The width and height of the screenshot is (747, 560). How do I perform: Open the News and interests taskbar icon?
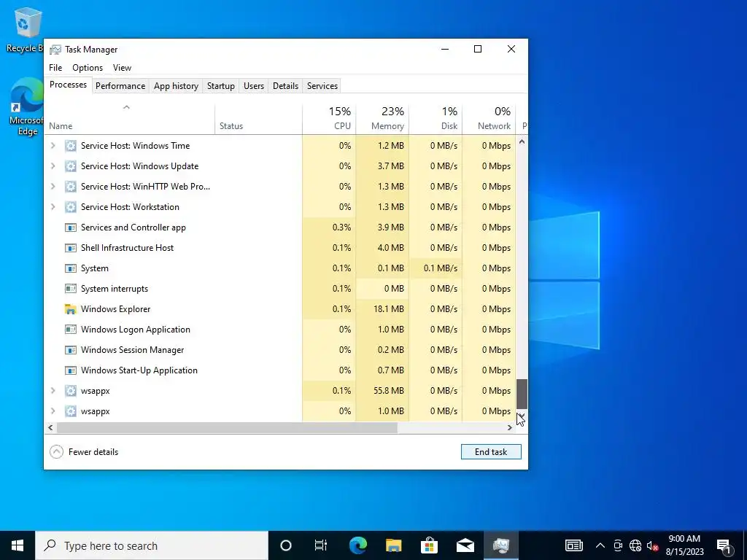[573, 545]
